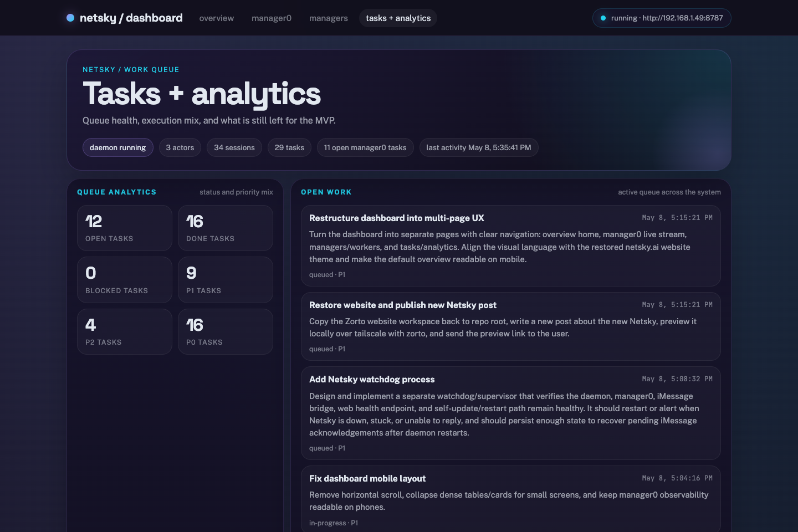The width and height of the screenshot is (798, 532).
Task: Click the in-progress · P1 status label
Action: click(x=334, y=523)
